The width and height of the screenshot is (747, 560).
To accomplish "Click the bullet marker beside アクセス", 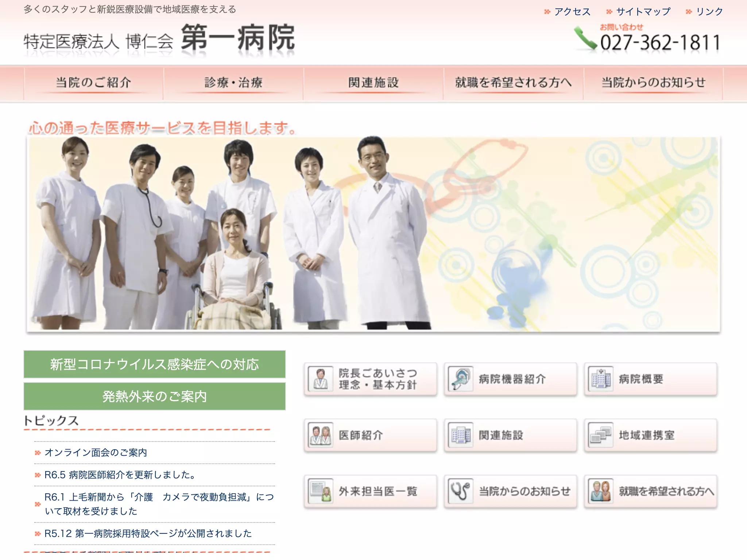I will pyautogui.click(x=547, y=12).
